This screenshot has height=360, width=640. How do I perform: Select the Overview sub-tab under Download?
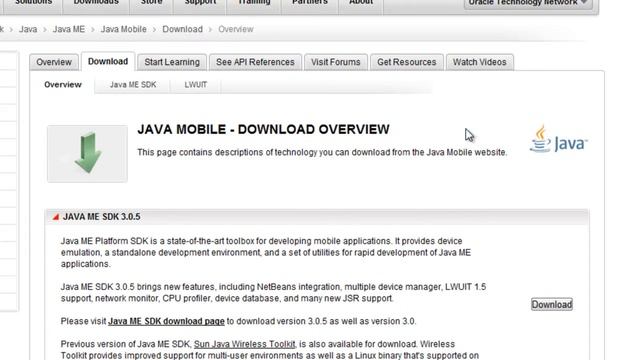[63, 85]
